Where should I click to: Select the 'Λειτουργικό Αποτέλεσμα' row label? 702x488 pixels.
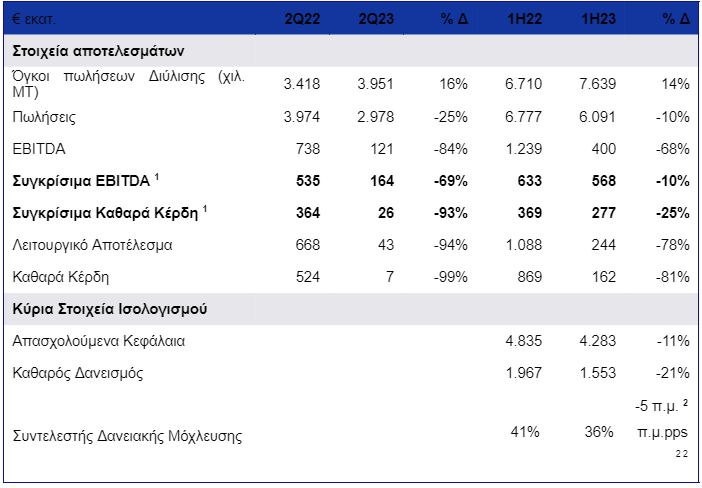(x=92, y=245)
